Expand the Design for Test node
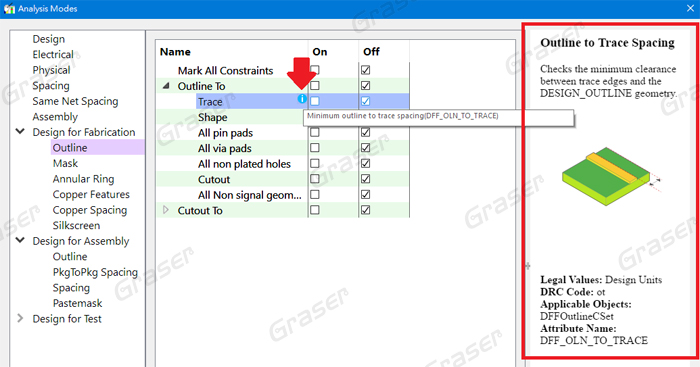Image resolution: width=700 pixels, height=367 pixels. 20,318
